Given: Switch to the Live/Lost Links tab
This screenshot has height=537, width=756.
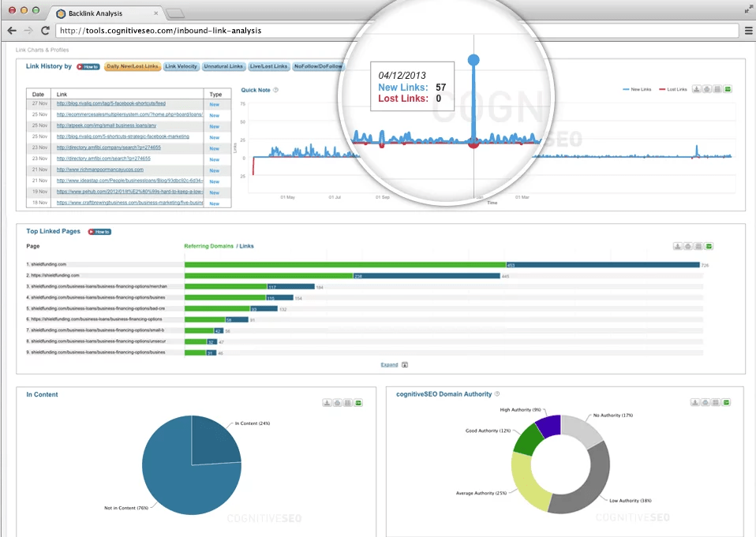Looking at the screenshot, I should click(268, 66).
